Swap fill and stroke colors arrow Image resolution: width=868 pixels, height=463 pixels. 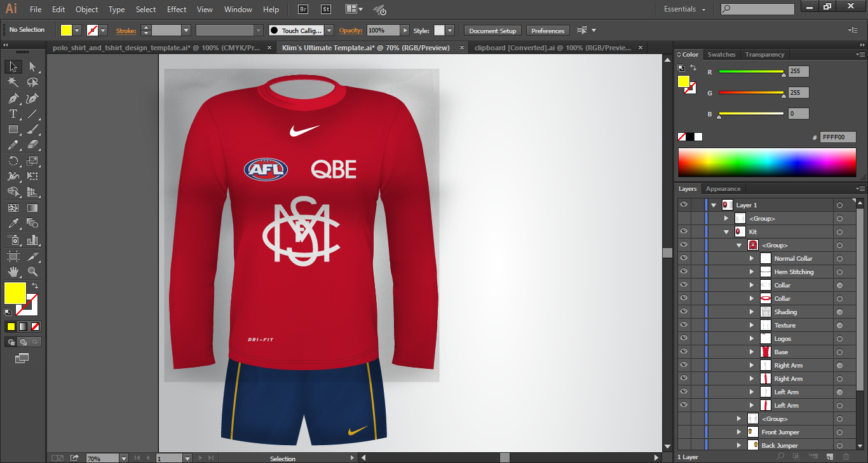coord(35,286)
